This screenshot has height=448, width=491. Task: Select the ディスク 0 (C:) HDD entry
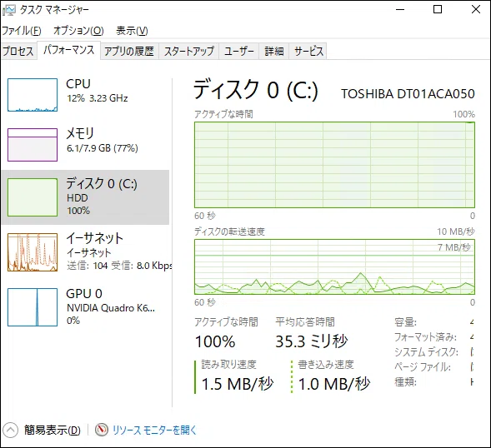(85, 197)
